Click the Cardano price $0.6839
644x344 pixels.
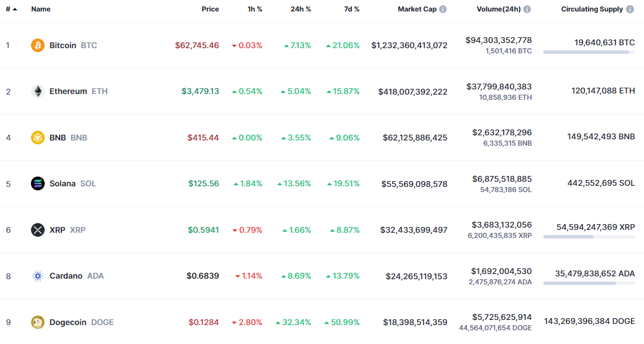tap(203, 276)
